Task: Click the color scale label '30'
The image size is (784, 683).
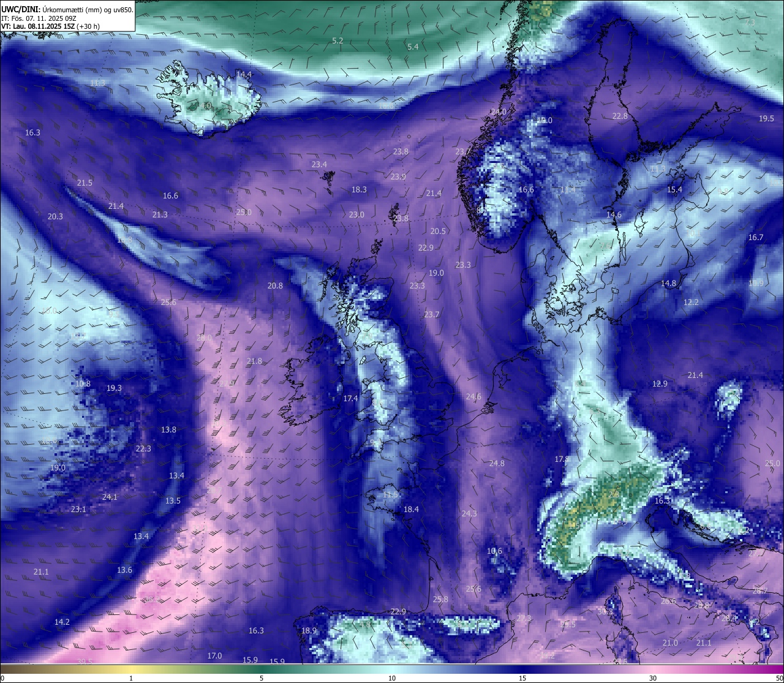Action: coord(653,678)
